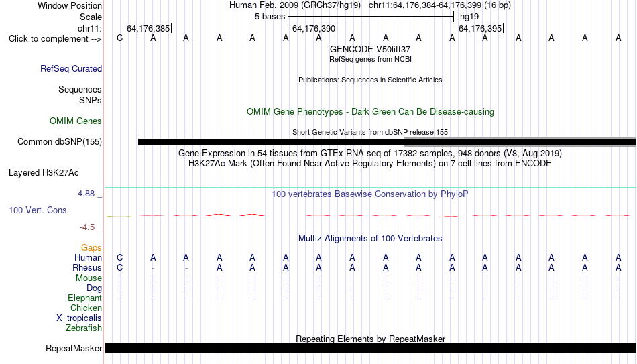Select the Zebrafish species label
The height and width of the screenshot is (364, 637).
point(84,328)
